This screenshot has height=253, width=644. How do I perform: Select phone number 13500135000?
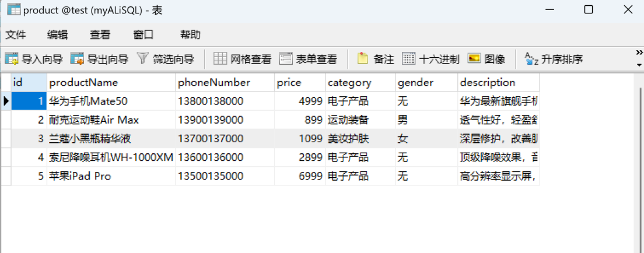tap(225, 176)
